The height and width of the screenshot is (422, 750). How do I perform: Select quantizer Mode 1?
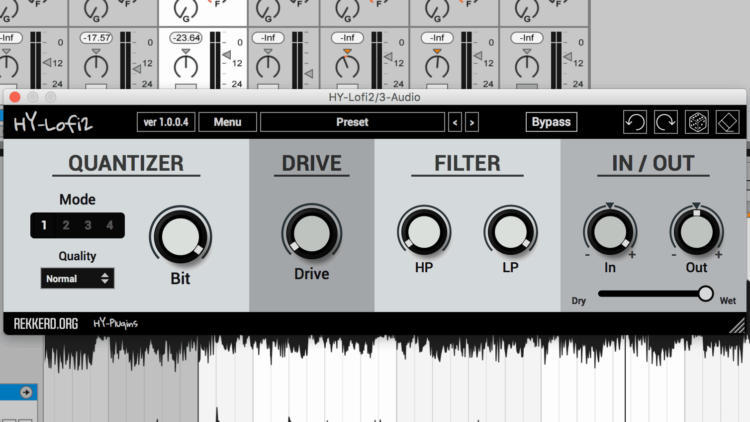coord(44,225)
